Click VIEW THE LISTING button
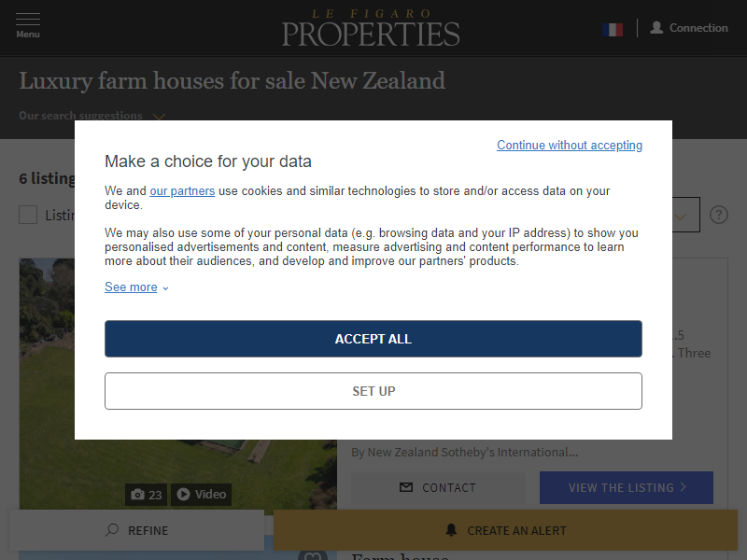This screenshot has height=560, width=747. 627,487
